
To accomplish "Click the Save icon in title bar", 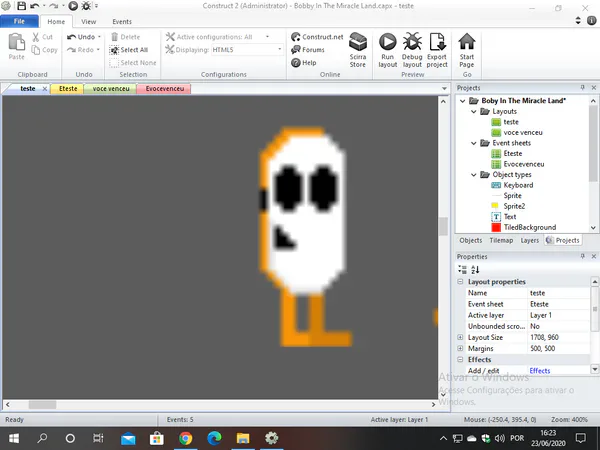I will [21, 6].
